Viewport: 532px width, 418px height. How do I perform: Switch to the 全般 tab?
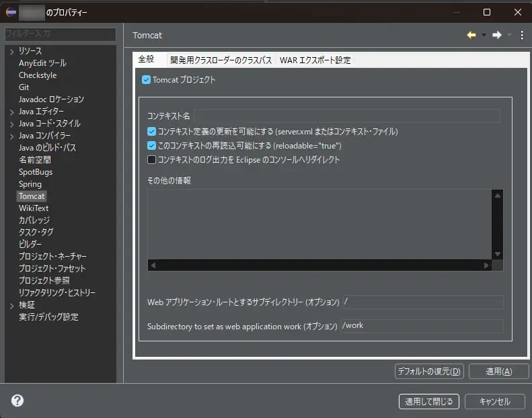(146, 59)
